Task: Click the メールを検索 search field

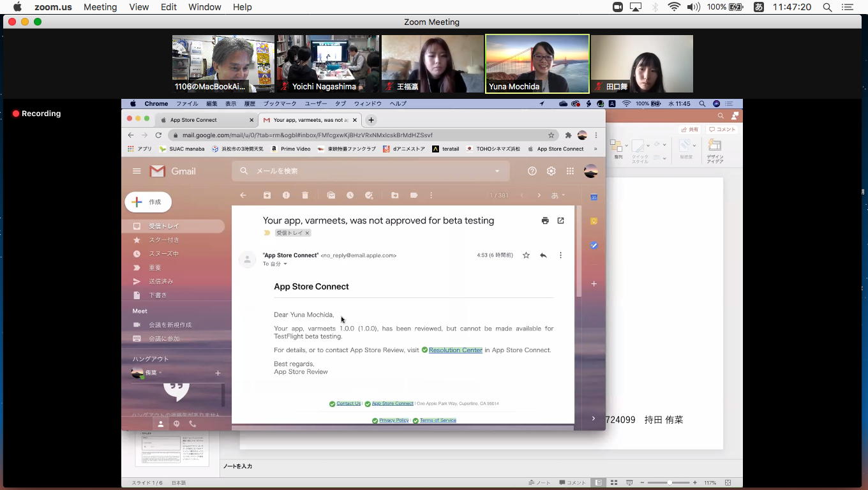Action: click(370, 171)
